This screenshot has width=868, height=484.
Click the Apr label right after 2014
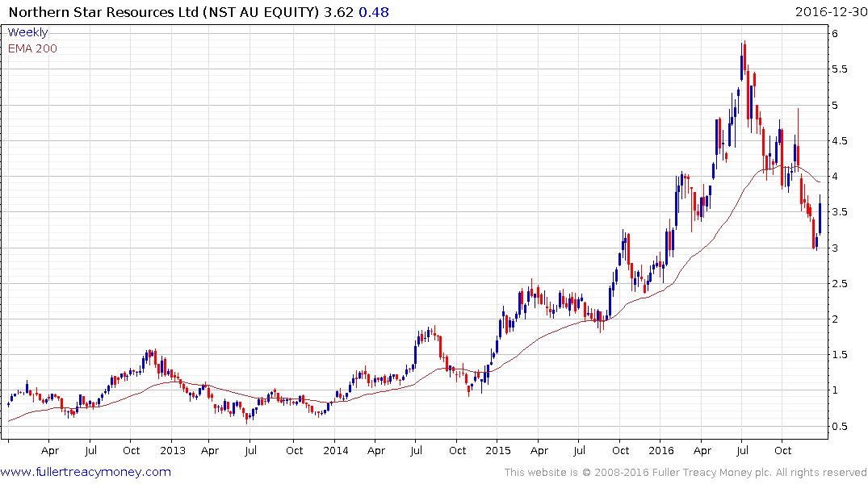(x=376, y=450)
